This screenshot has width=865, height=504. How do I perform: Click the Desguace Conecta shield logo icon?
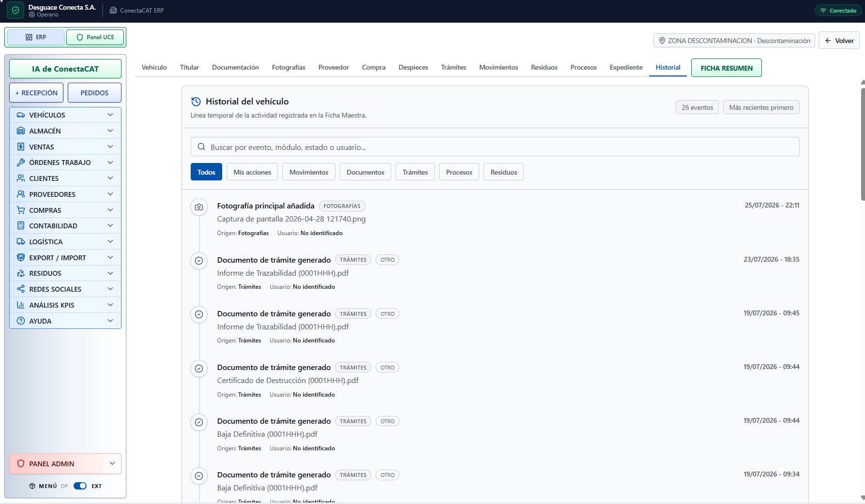click(15, 11)
